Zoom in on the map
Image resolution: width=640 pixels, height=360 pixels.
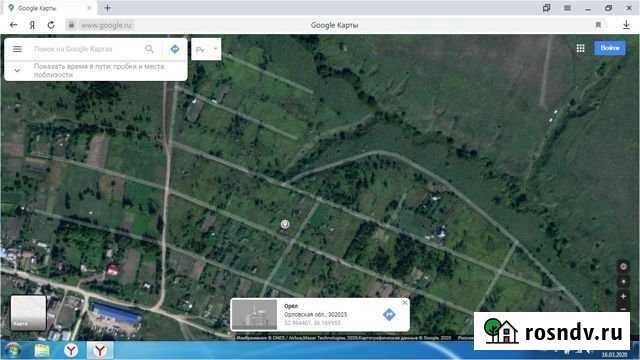(623, 296)
